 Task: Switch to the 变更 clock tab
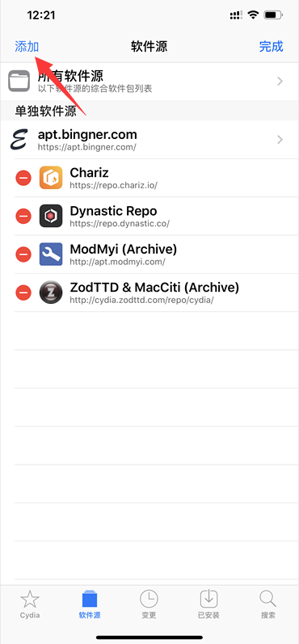tap(149, 604)
